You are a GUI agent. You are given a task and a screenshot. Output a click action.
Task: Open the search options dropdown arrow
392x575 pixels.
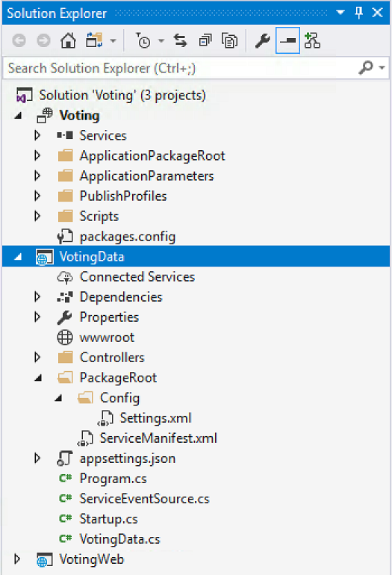(382, 68)
